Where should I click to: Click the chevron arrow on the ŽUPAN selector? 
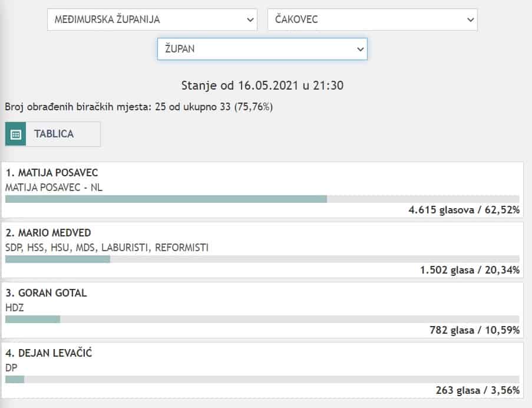(360, 49)
